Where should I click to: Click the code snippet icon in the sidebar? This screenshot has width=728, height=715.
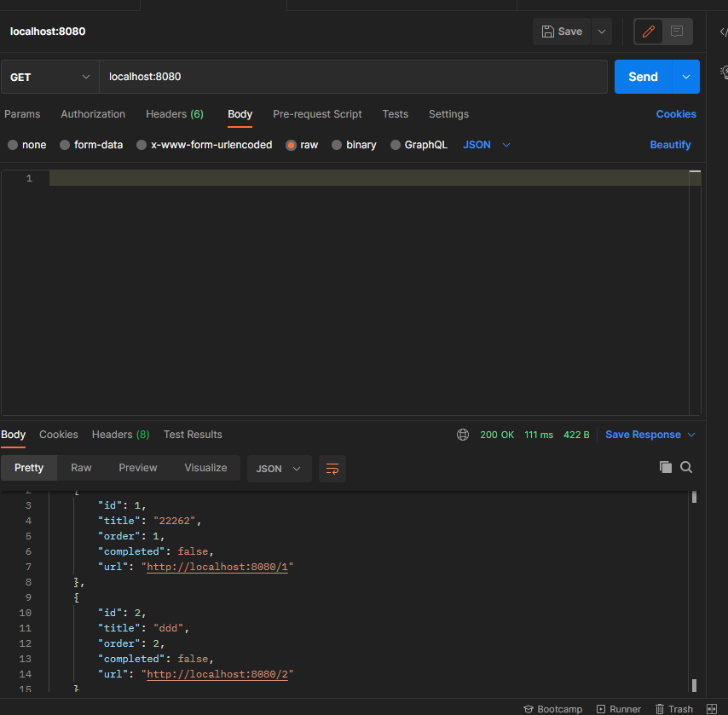[724, 32]
